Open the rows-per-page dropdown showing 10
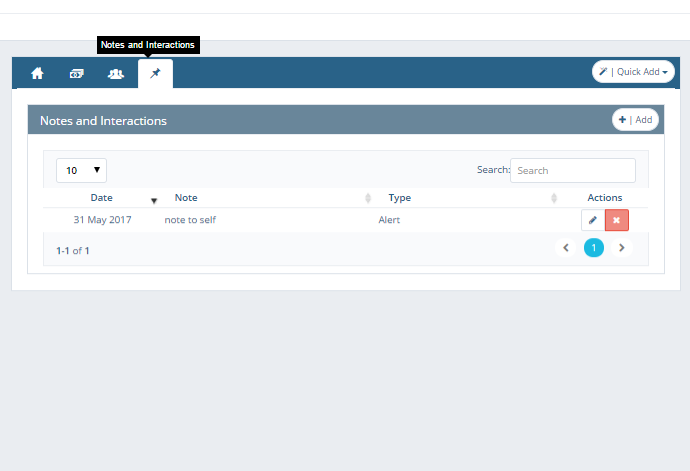 click(x=81, y=170)
